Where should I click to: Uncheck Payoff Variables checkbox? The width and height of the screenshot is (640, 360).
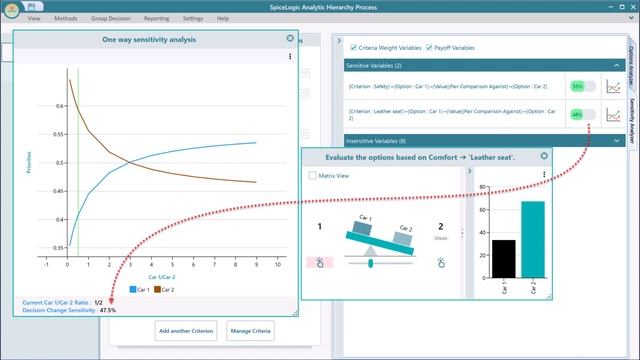coord(429,47)
